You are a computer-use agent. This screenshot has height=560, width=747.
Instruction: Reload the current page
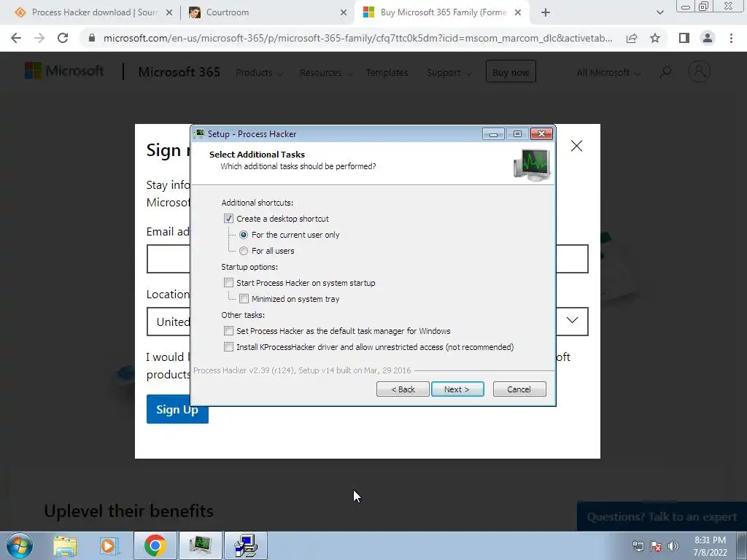coord(63,38)
